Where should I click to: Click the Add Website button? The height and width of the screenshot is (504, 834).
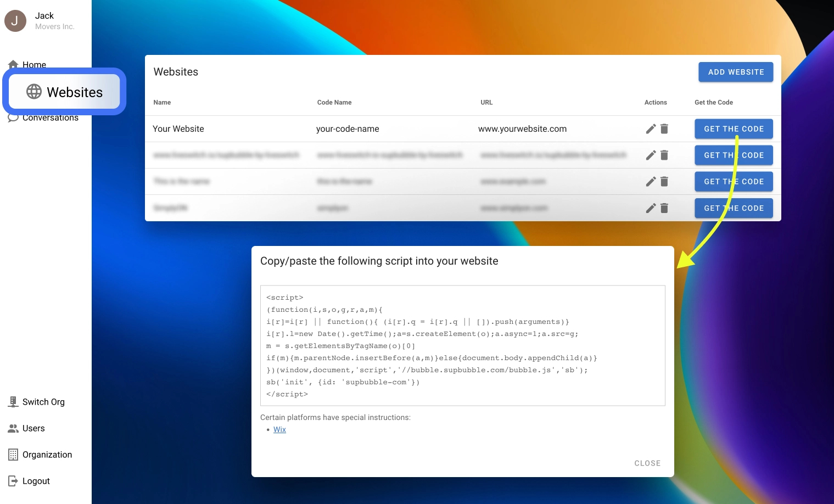click(736, 72)
